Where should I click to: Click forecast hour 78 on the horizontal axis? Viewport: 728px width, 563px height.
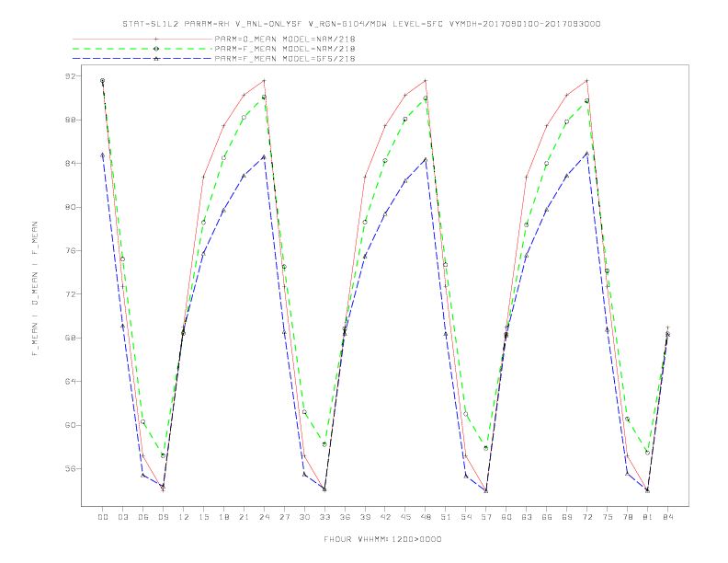(x=627, y=517)
